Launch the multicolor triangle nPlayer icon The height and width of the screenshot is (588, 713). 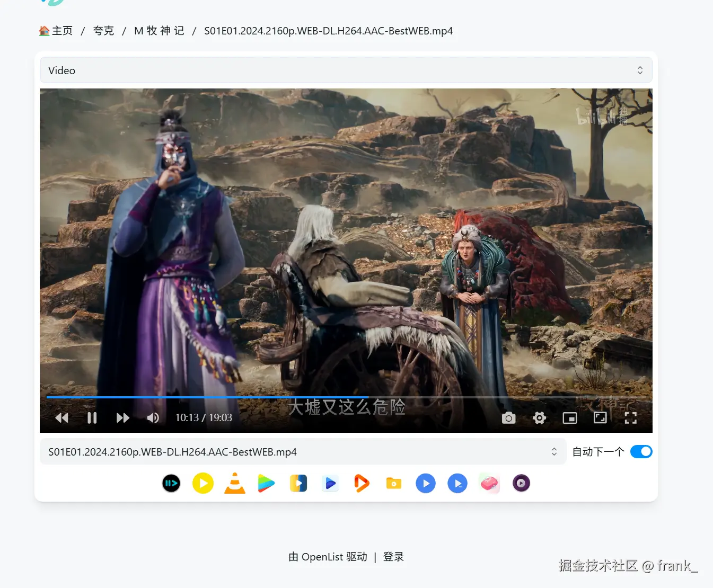click(x=266, y=483)
